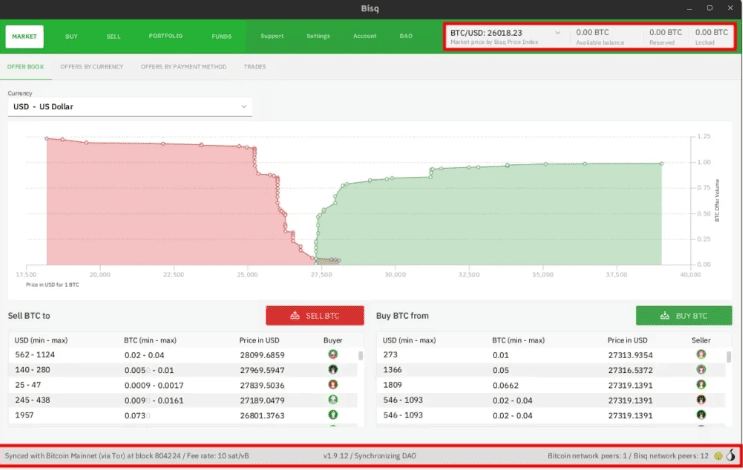Open the USD - US Dollar currency dropdown

pos(130,107)
